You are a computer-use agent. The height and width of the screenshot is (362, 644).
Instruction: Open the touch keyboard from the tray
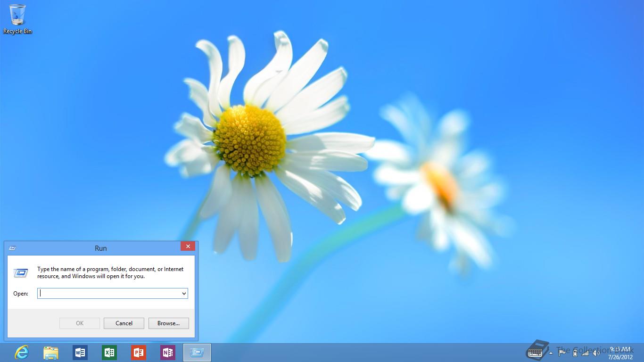click(536, 352)
